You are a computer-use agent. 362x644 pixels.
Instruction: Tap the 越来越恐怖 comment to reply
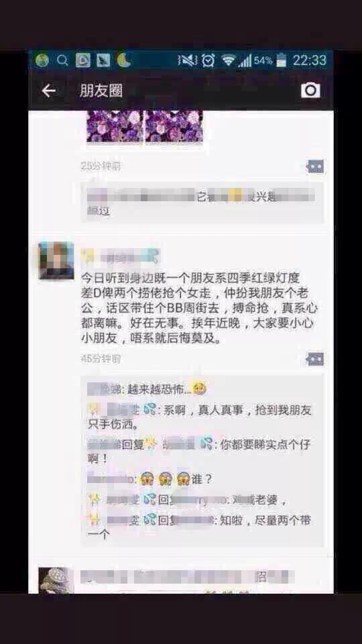[147, 388]
